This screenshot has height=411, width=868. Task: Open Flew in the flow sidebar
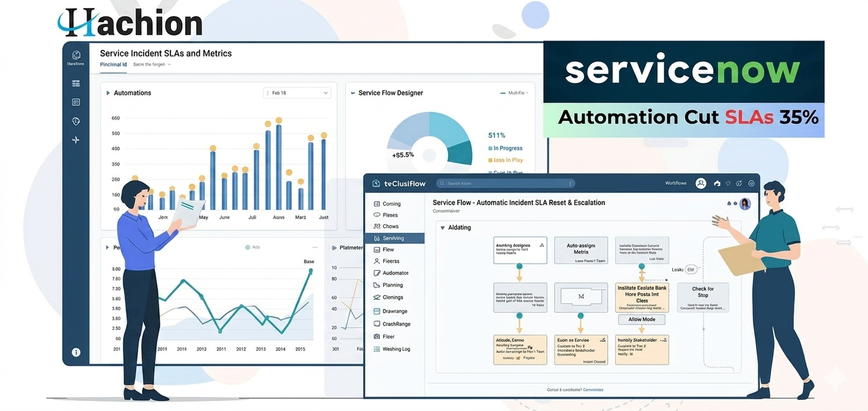(384, 249)
